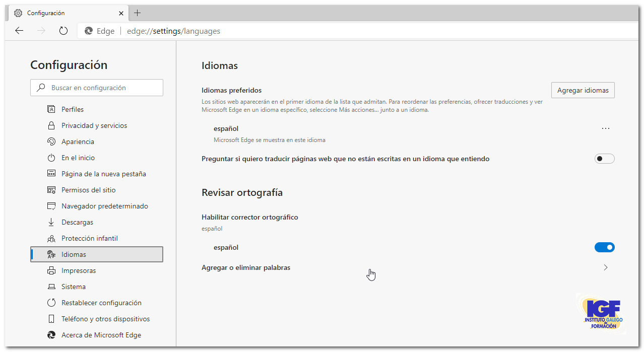Click the Impresoras printer icon
Screen dimensions: 644x352
click(x=51, y=270)
